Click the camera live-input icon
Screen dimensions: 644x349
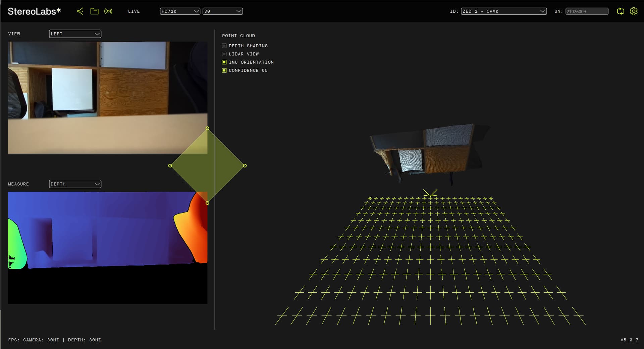point(80,11)
